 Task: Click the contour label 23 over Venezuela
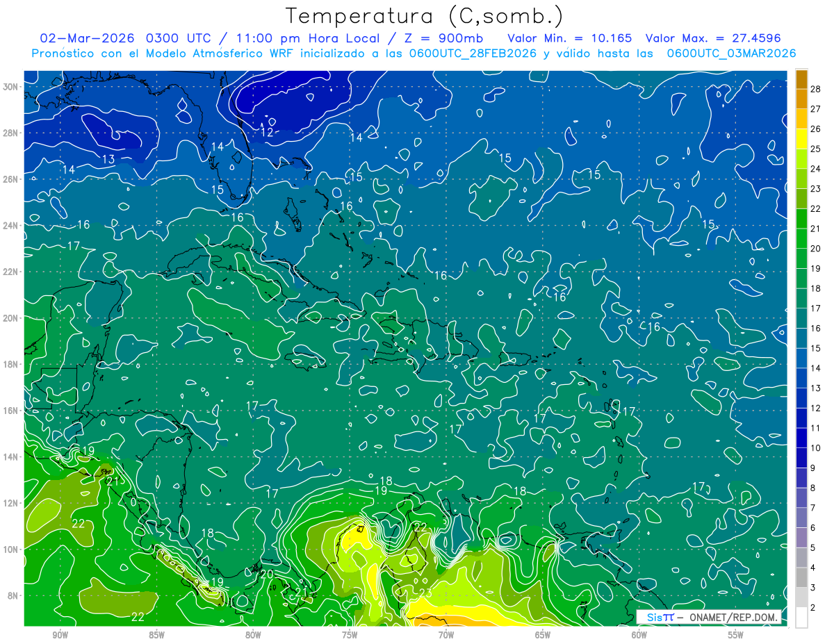[x=425, y=593]
